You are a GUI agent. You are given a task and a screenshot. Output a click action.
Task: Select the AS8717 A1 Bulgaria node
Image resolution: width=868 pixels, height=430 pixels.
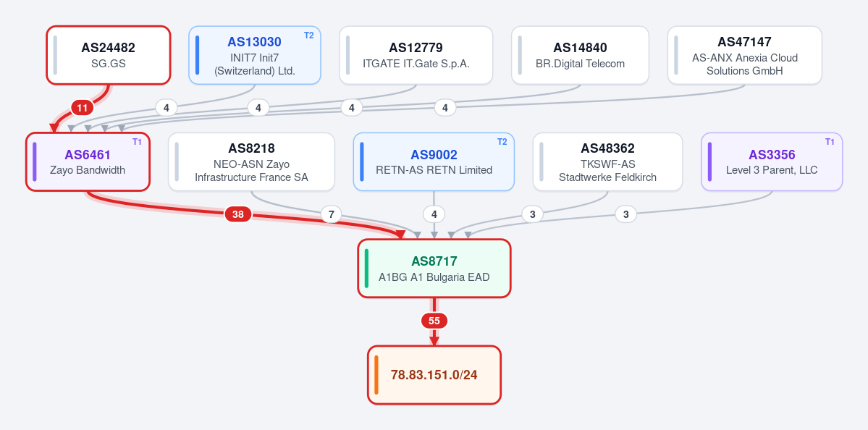point(434,269)
